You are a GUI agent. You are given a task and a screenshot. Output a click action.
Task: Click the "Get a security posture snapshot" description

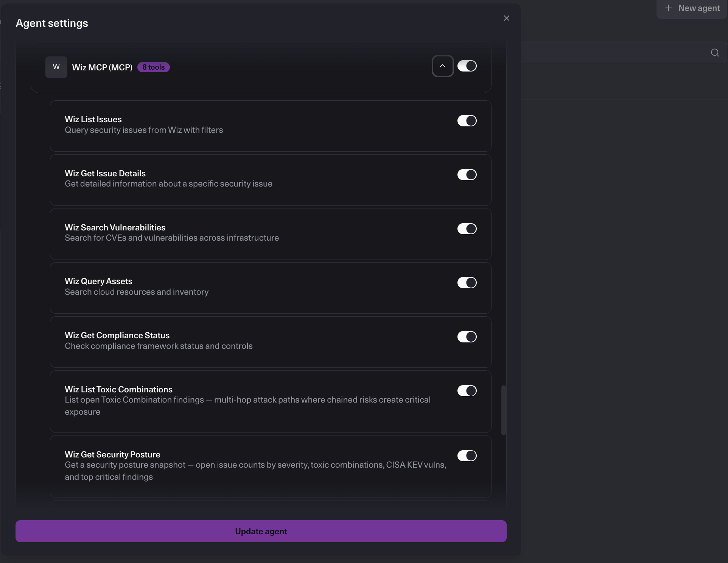tap(255, 471)
